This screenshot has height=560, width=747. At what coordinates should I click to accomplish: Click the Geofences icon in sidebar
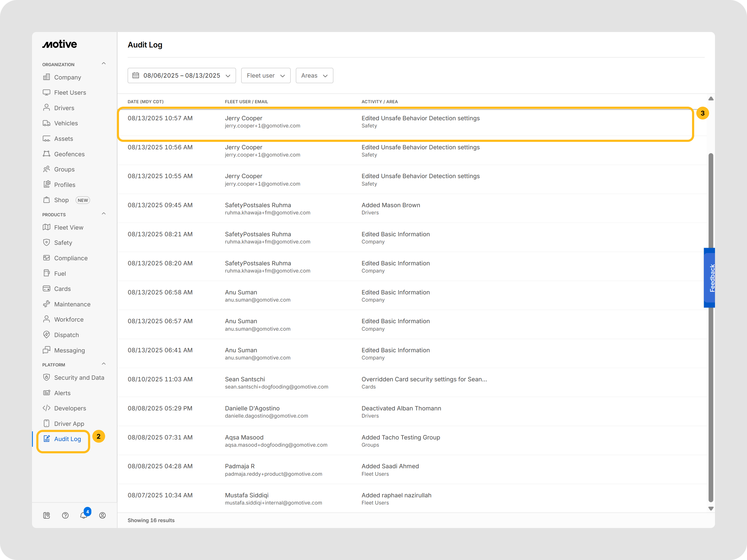[47, 154]
